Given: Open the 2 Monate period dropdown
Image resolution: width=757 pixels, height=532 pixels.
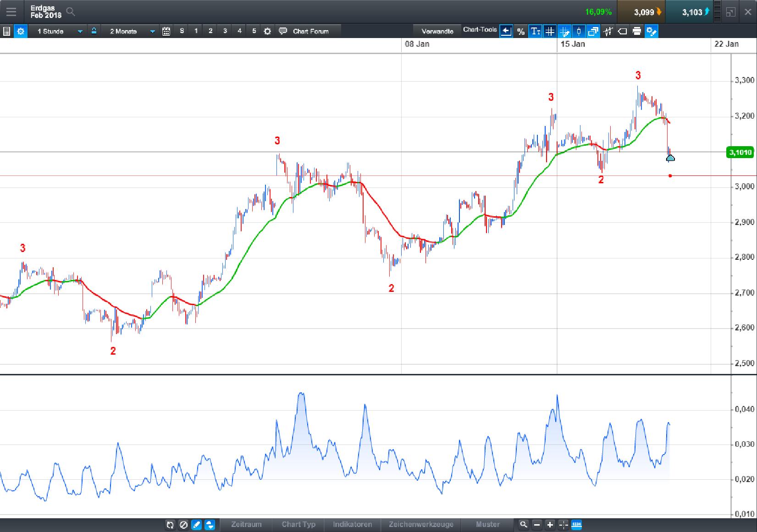Looking at the screenshot, I should 131,31.
